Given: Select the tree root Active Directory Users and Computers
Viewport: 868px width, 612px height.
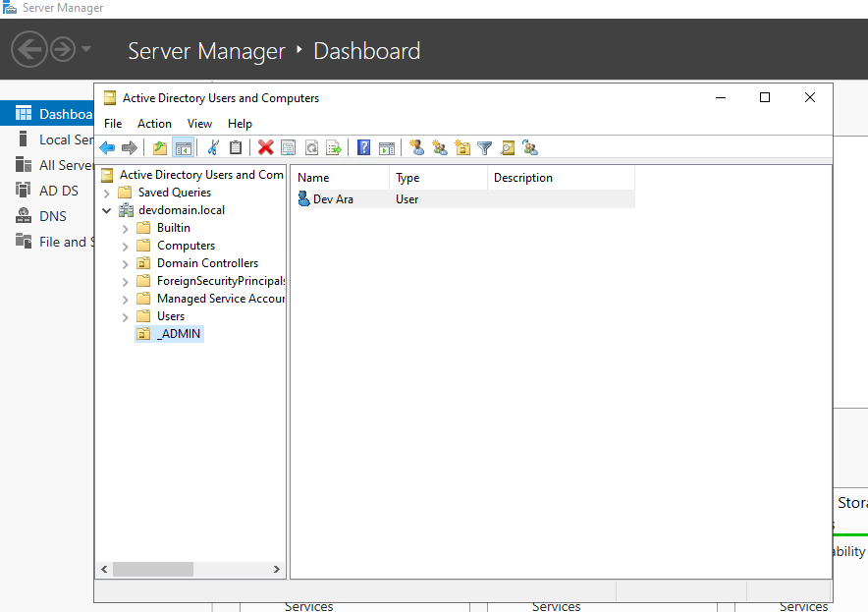Looking at the screenshot, I should [201, 175].
